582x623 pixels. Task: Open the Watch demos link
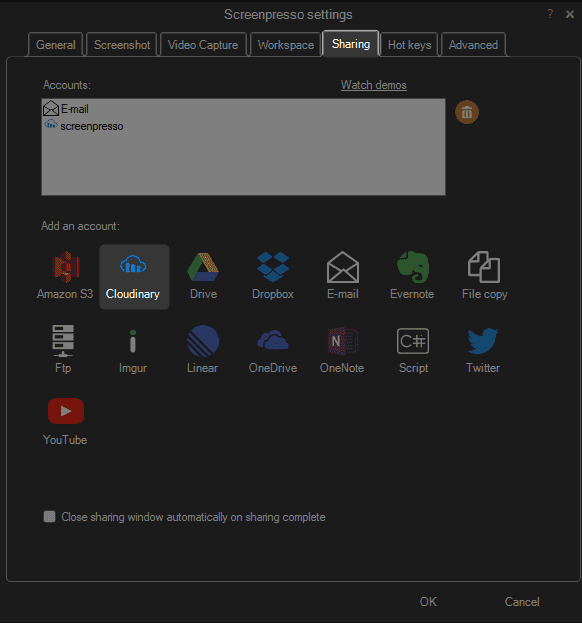[x=374, y=85]
